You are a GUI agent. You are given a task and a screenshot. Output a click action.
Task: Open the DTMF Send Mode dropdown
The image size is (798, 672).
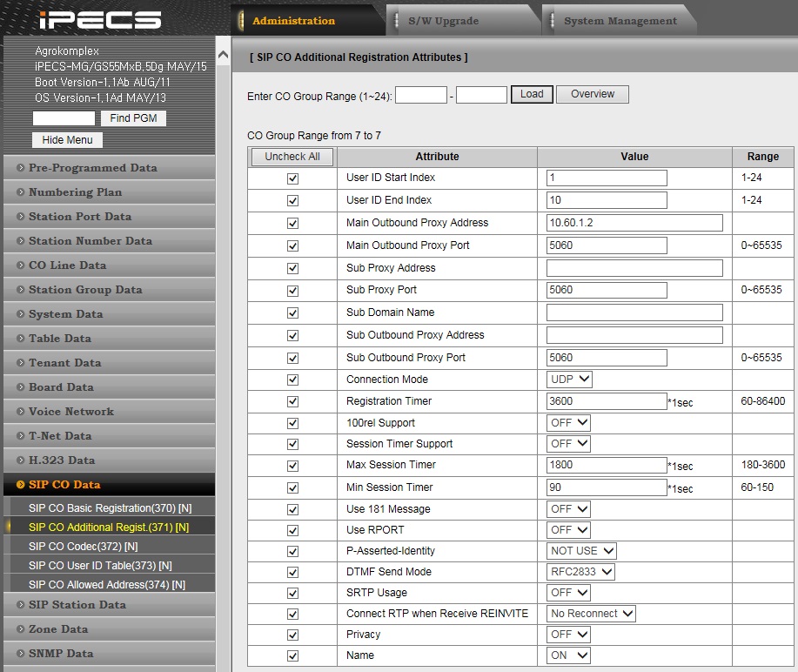[x=581, y=572]
